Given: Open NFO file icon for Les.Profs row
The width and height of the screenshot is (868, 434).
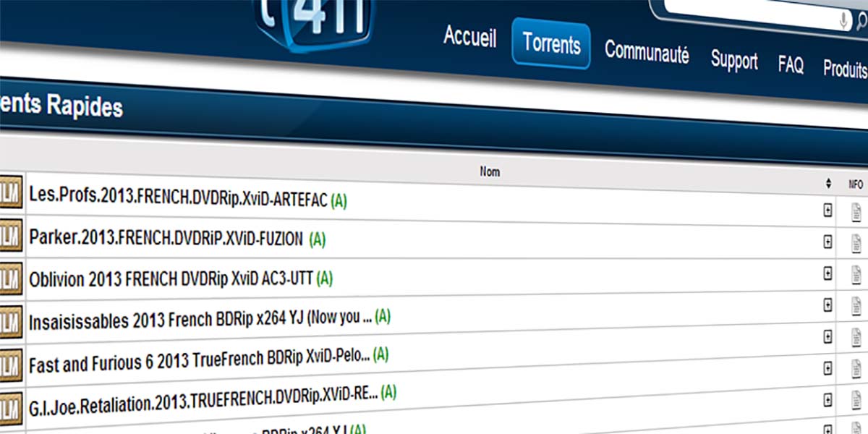Looking at the screenshot, I should click(x=856, y=213).
